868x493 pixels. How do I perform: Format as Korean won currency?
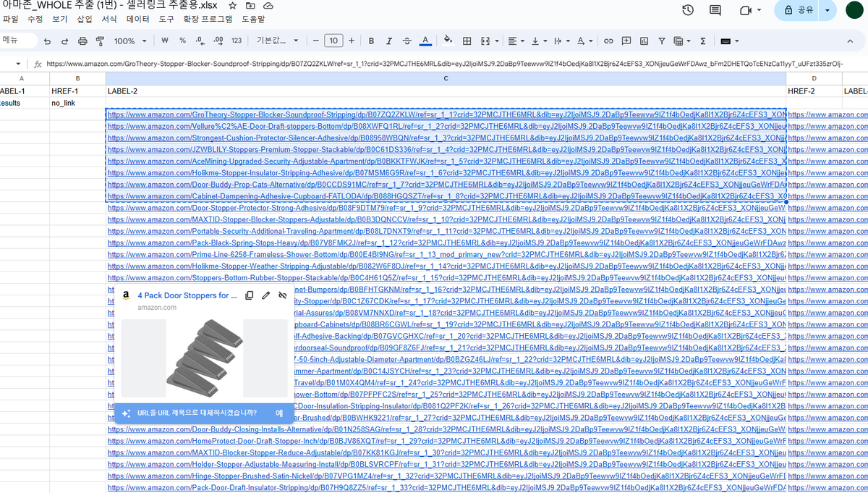165,41
